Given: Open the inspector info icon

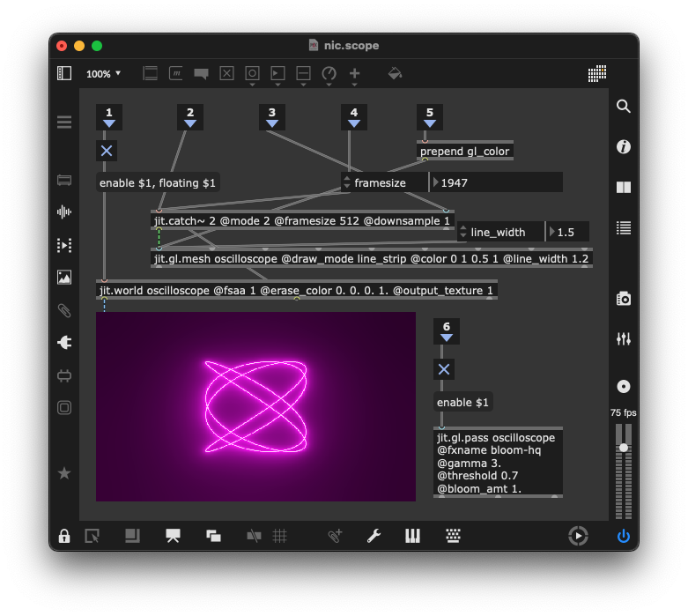Looking at the screenshot, I should click(x=624, y=147).
